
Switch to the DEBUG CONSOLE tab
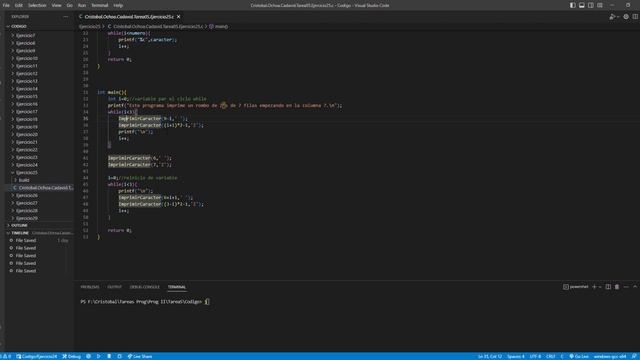(144, 287)
